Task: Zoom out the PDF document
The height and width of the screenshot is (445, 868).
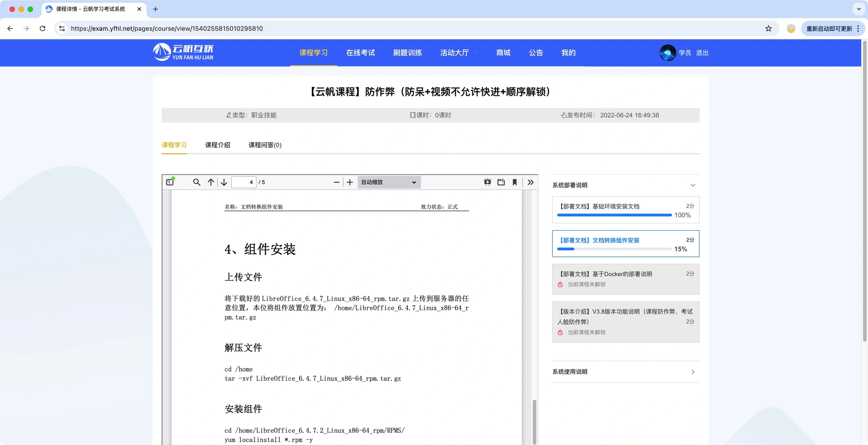Action: pos(336,182)
